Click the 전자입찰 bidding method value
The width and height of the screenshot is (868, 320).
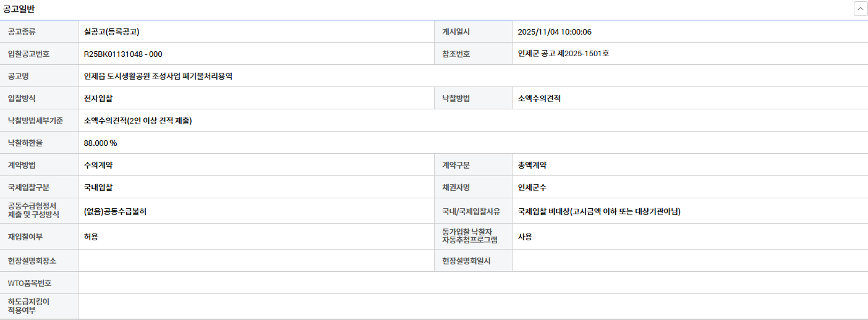click(98, 98)
